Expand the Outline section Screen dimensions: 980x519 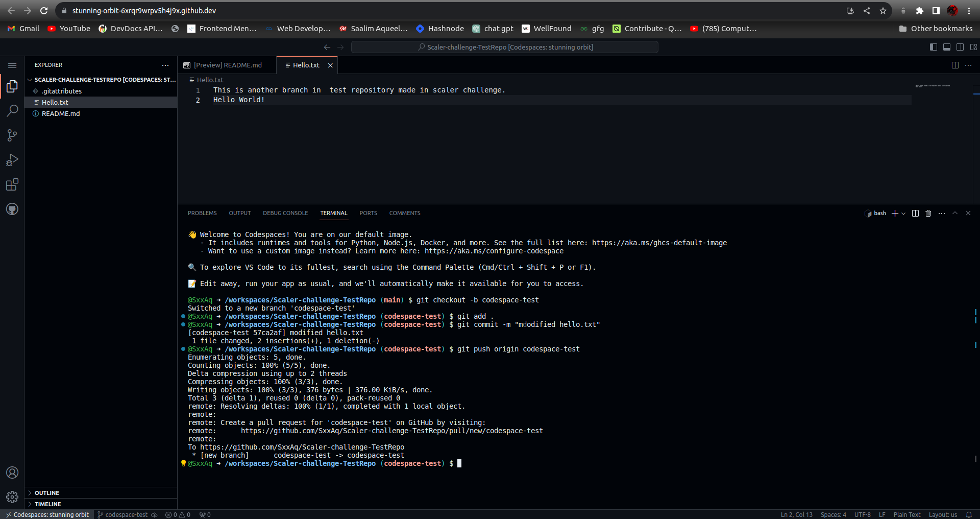coord(47,493)
